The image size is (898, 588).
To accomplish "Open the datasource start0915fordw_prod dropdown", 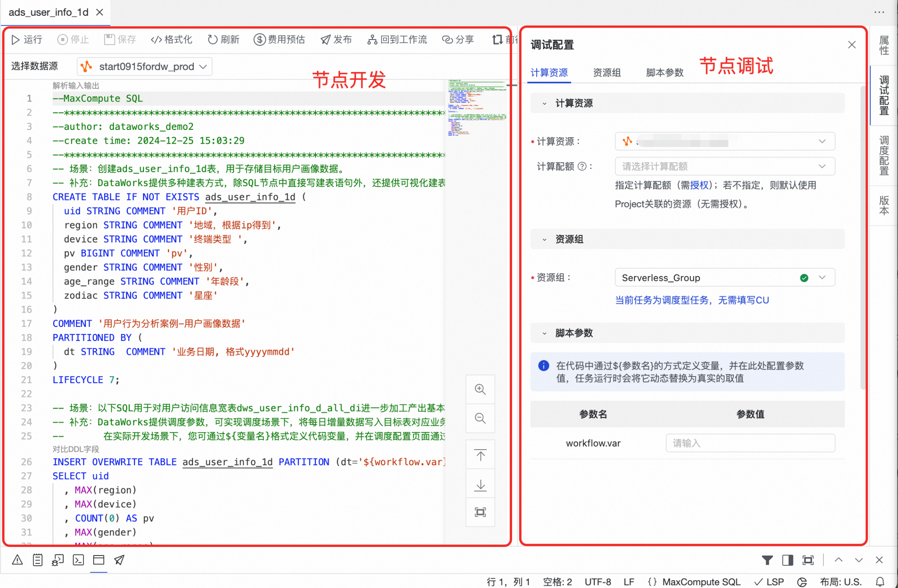I will click(x=145, y=67).
